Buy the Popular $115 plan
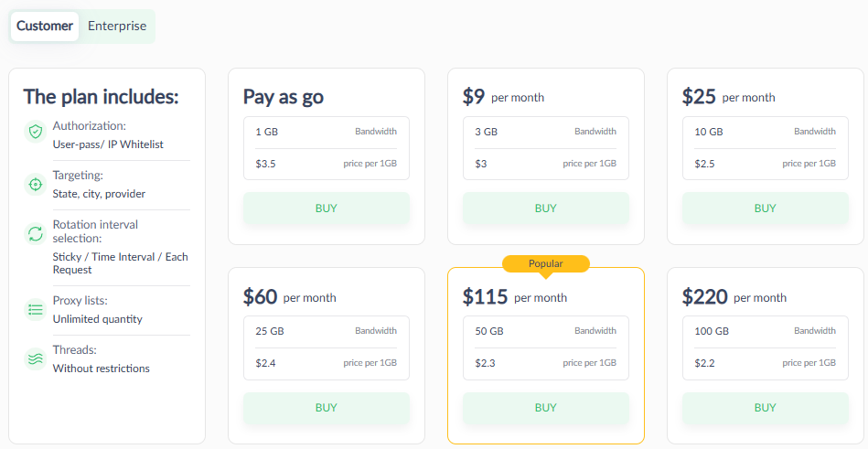This screenshot has height=449, width=868. click(x=545, y=408)
